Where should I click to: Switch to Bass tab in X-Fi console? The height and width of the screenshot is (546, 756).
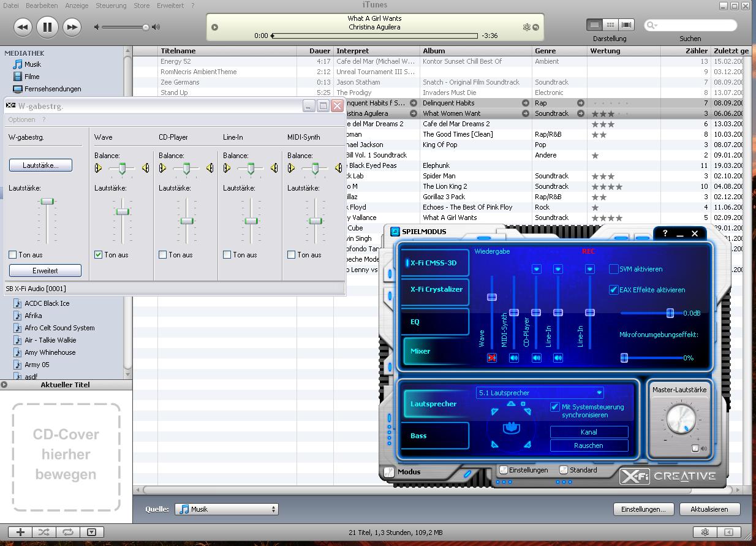[436, 436]
